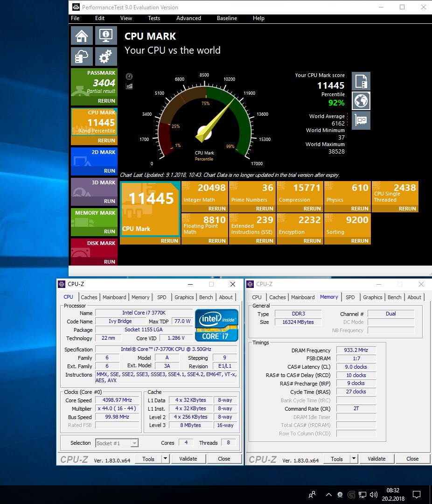Click the globe world comparison icon
Viewport: 432px width, 504px height.
pos(361,101)
